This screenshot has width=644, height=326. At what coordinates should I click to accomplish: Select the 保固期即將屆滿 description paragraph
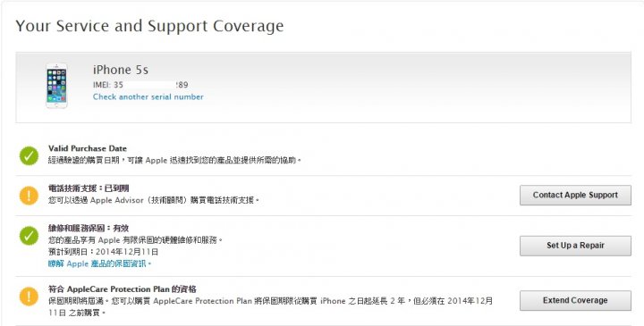click(271, 306)
